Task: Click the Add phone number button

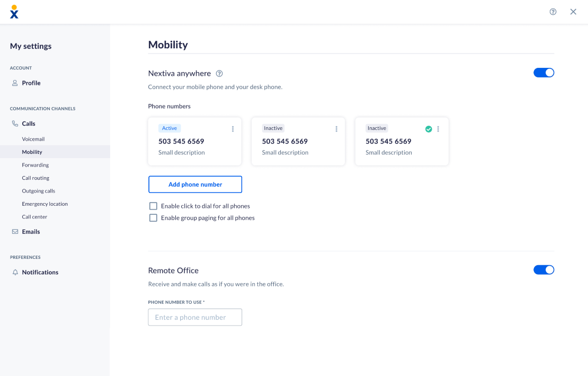Action: [x=195, y=184]
